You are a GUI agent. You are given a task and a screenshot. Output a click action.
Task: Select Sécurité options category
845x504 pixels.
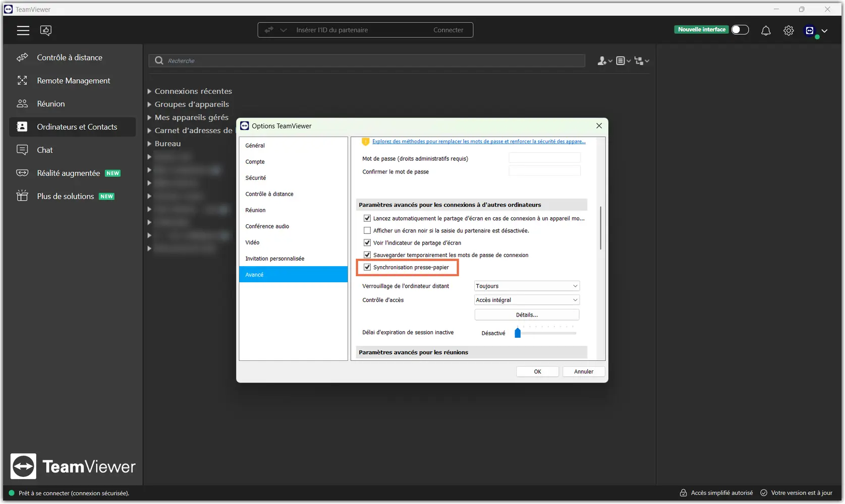click(x=294, y=178)
